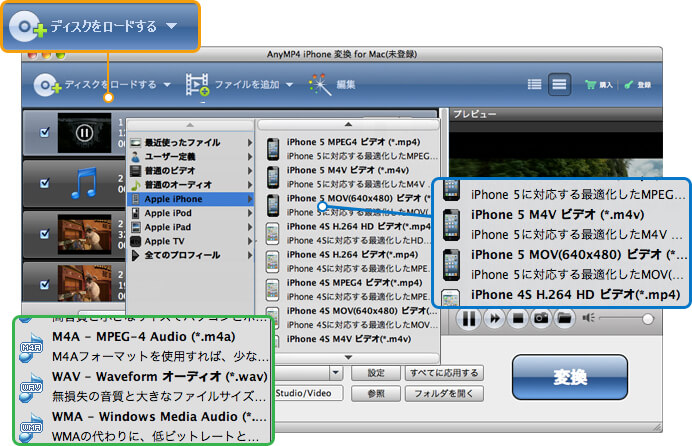
Task: Click the Add File film icon
Action: (x=197, y=85)
